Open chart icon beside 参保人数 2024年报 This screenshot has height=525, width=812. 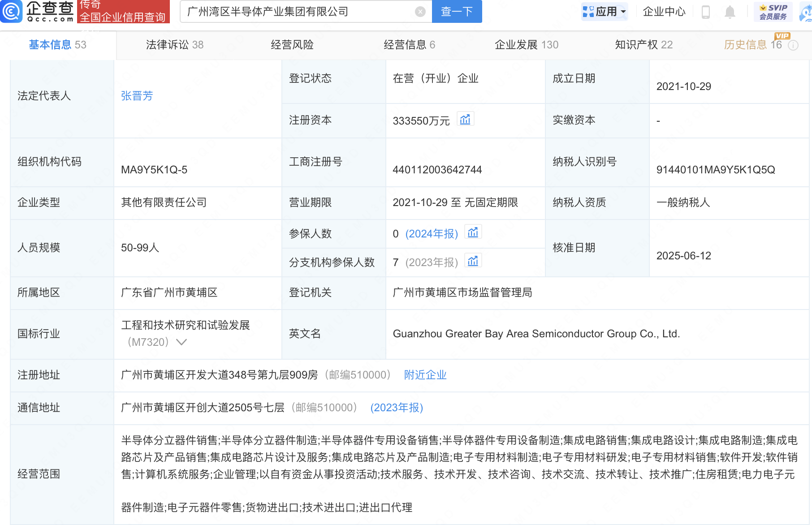(473, 232)
